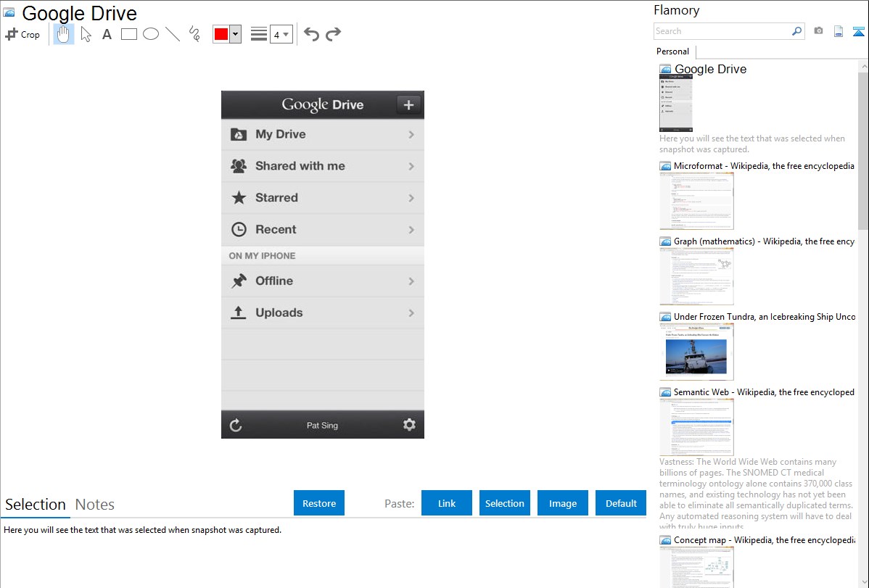This screenshot has height=588, width=869.
Task: Open the line width 4 dropdown
Action: pos(281,34)
